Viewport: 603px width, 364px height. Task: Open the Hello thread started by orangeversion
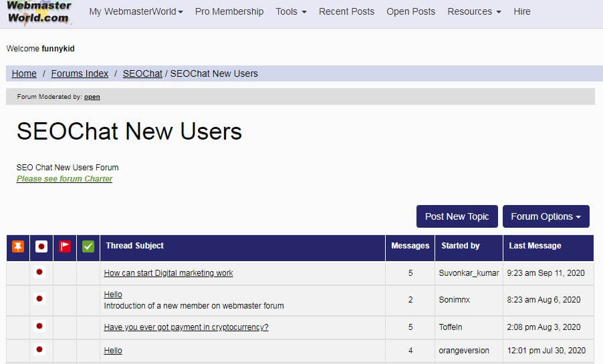(113, 351)
